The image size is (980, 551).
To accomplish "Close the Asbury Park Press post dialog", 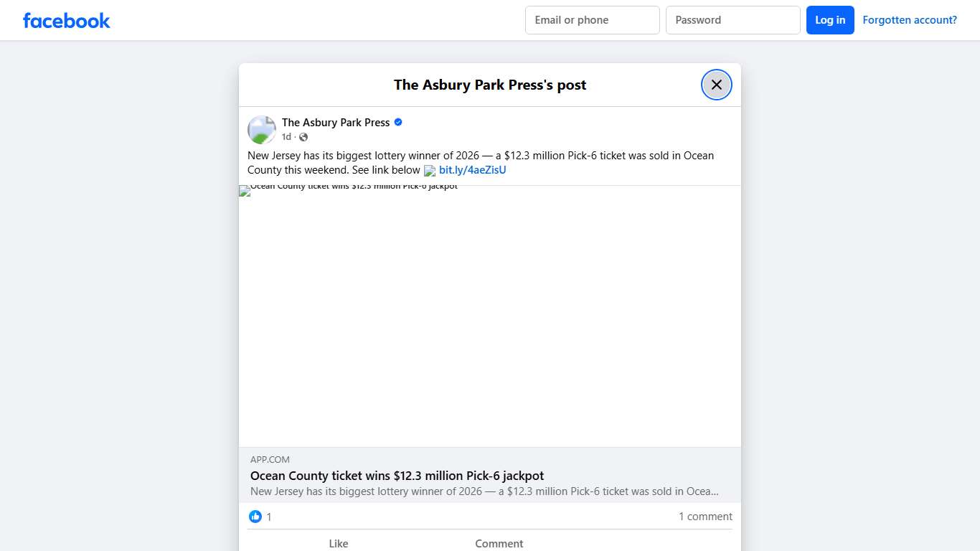I will (x=716, y=85).
